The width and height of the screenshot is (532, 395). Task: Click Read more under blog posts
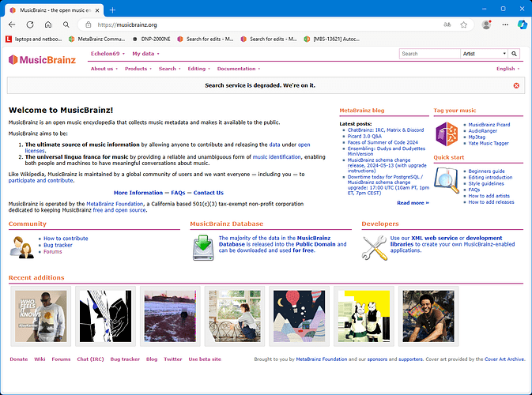[413, 203]
